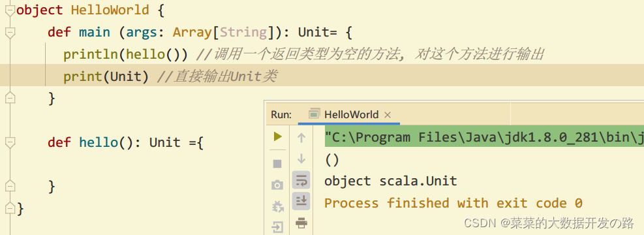Click 'print(Unit)' statement in editor
644x235 pixels.
(x=106, y=76)
